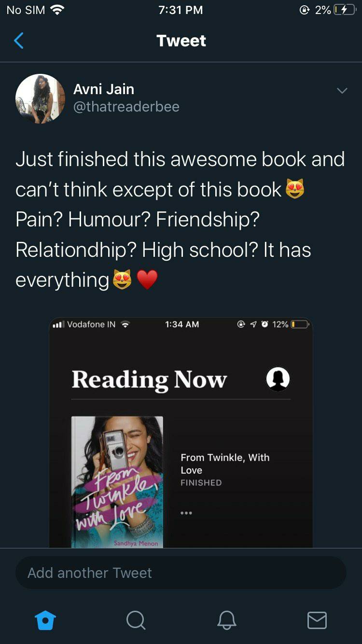
Task: Tap the Add another Tweet field
Action: pyautogui.click(x=181, y=573)
